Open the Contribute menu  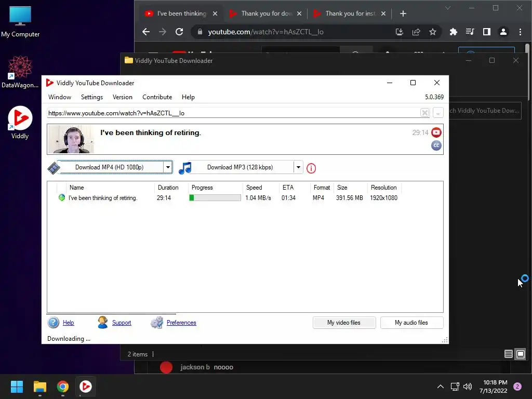[157, 97]
